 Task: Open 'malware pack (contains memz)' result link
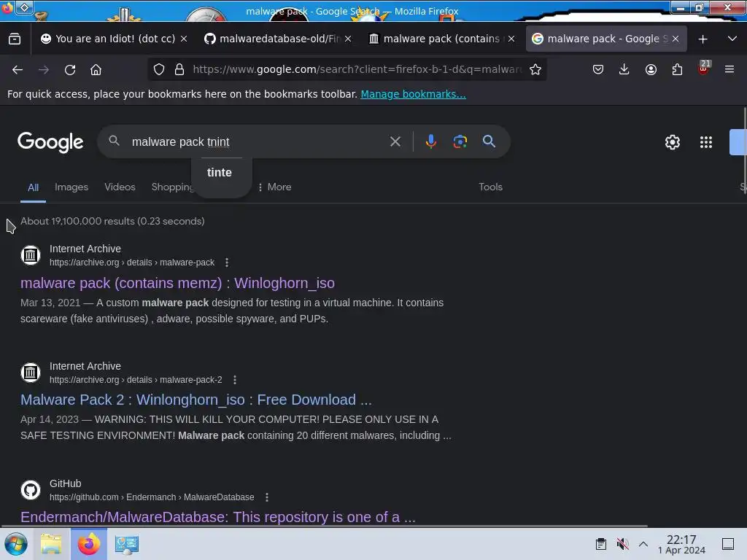pyautogui.click(x=178, y=283)
